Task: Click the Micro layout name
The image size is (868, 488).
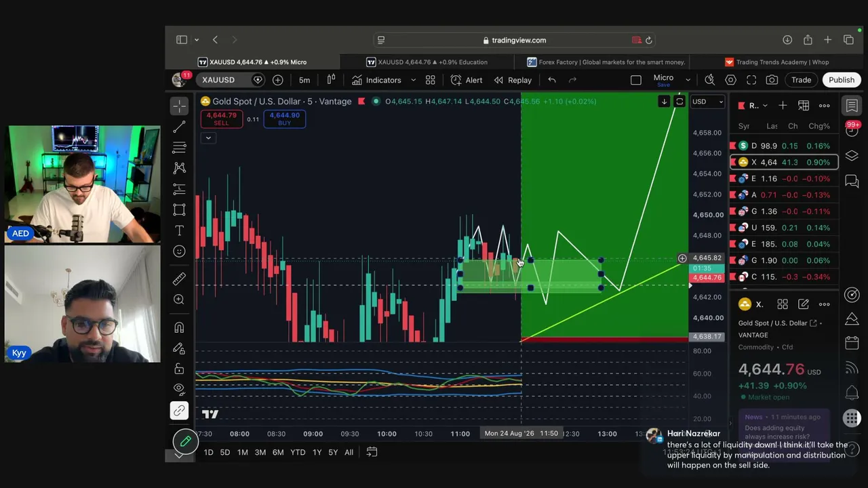Action: pyautogui.click(x=663, y=78)
